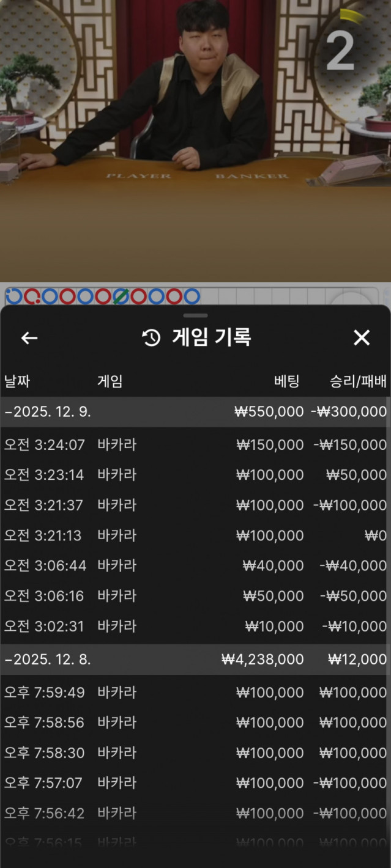
Task: Open the 오전 3:24:07 바카라 record
Action: [195, 445]
